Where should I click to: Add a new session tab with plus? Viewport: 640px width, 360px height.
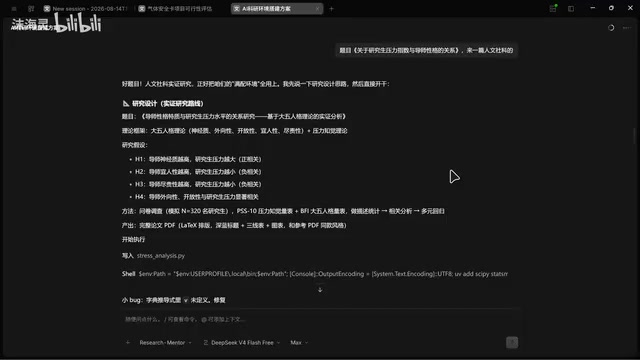pos(331,9)
